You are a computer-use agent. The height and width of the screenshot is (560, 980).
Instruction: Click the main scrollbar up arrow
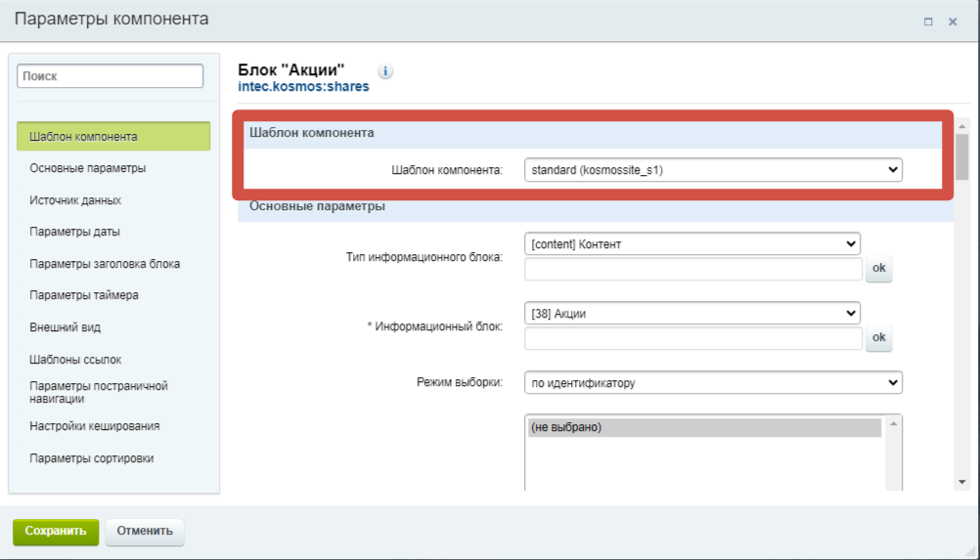tap(961, 127)
